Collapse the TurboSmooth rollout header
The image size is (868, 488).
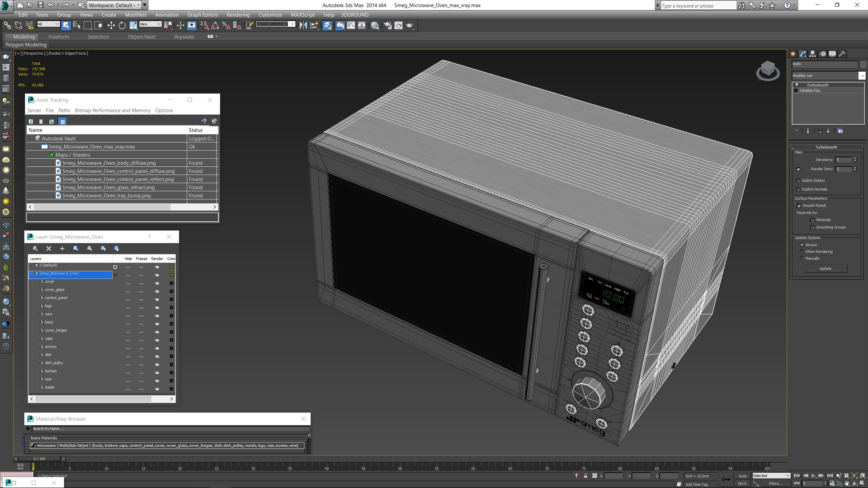826,147
